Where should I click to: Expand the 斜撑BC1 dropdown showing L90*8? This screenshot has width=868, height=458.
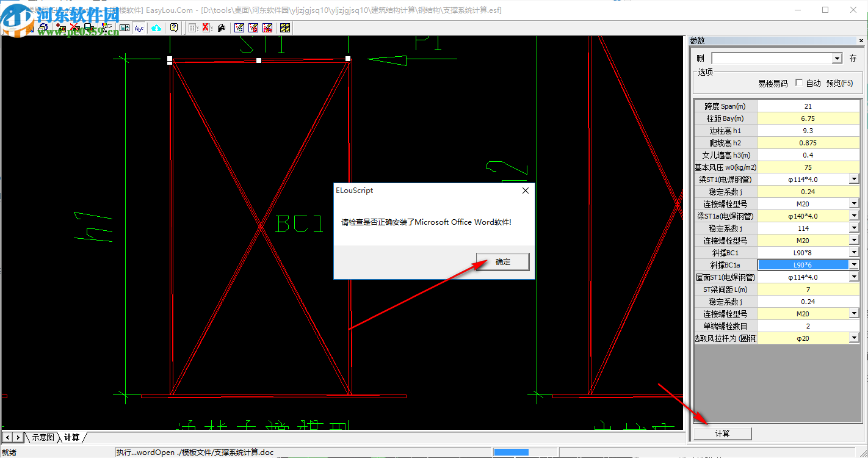click(854, 253)
